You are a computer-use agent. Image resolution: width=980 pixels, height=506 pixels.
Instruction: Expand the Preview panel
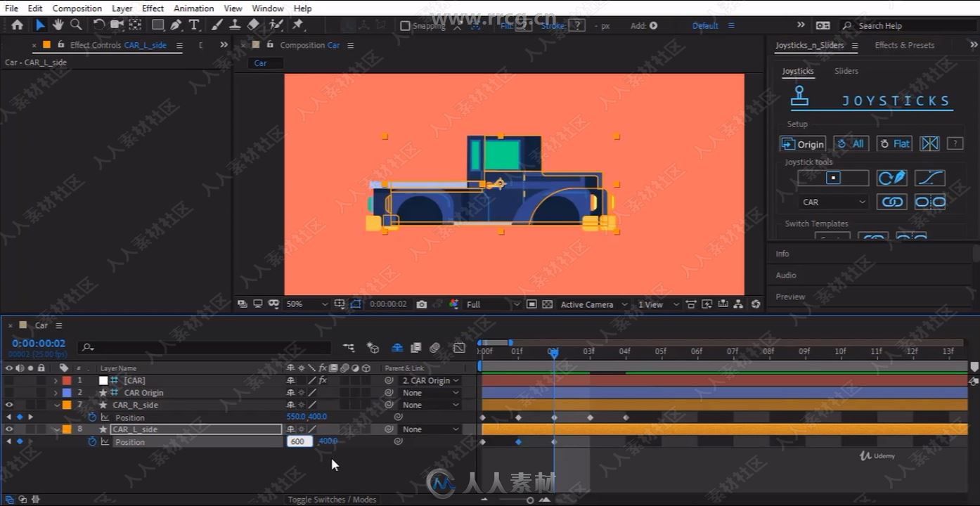pyautogui.click(x=790, y=297)
